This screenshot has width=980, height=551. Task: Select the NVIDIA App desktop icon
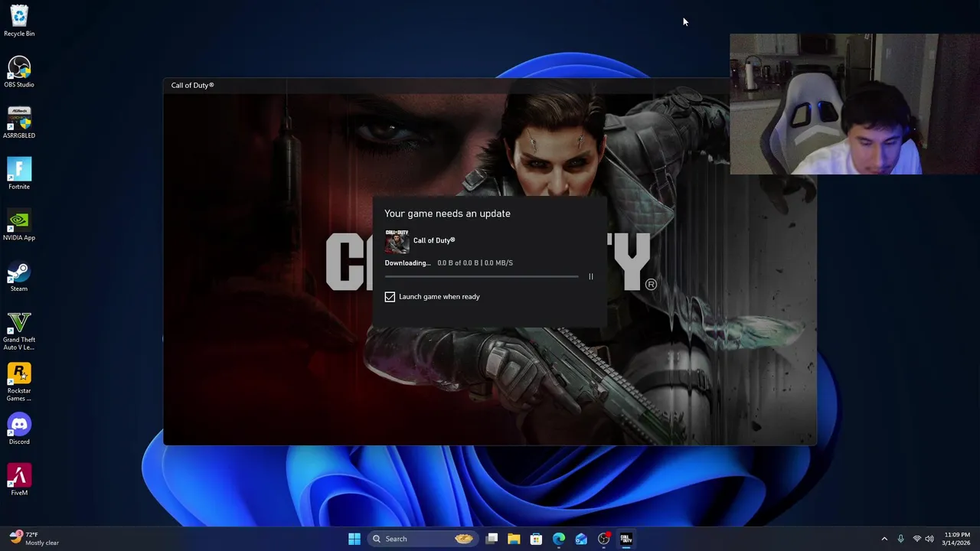point(19,225)
